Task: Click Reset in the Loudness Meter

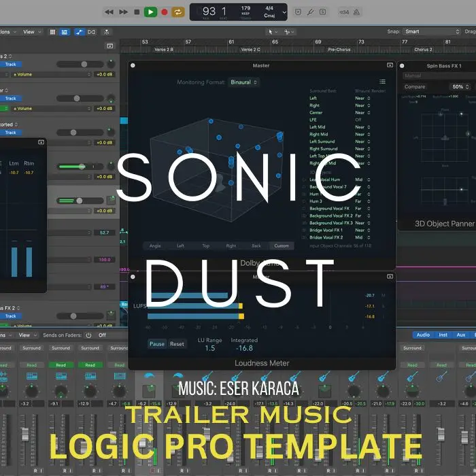Action: [x=177, y=344]
